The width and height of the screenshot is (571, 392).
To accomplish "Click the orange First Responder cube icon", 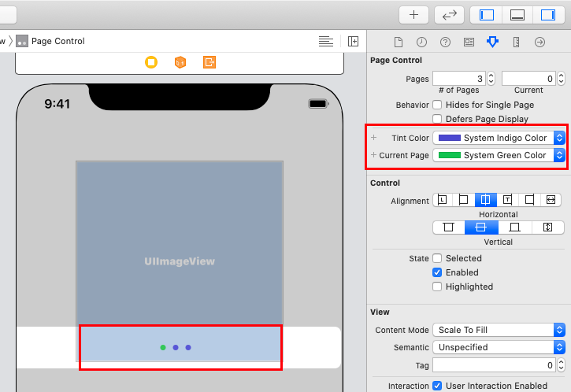I will tap(180, 62).
